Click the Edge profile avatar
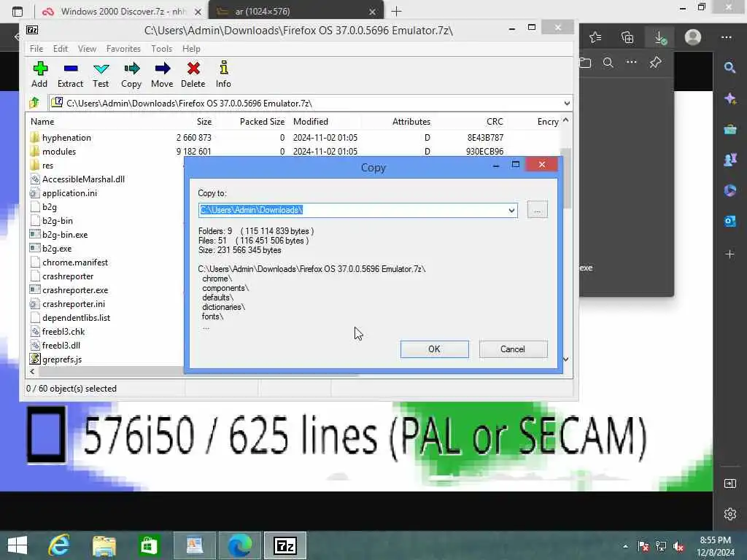Screen dimensions: 747x560 pos(693,37)
